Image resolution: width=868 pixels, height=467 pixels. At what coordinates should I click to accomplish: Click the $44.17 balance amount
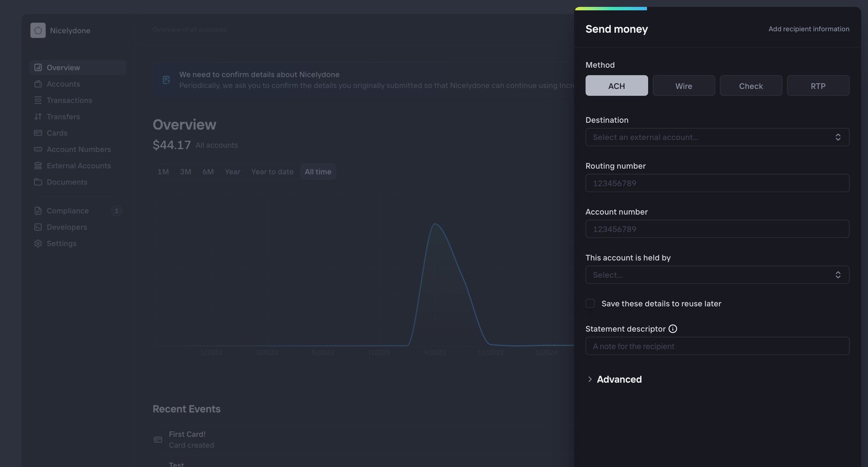[x=172, y=145]
